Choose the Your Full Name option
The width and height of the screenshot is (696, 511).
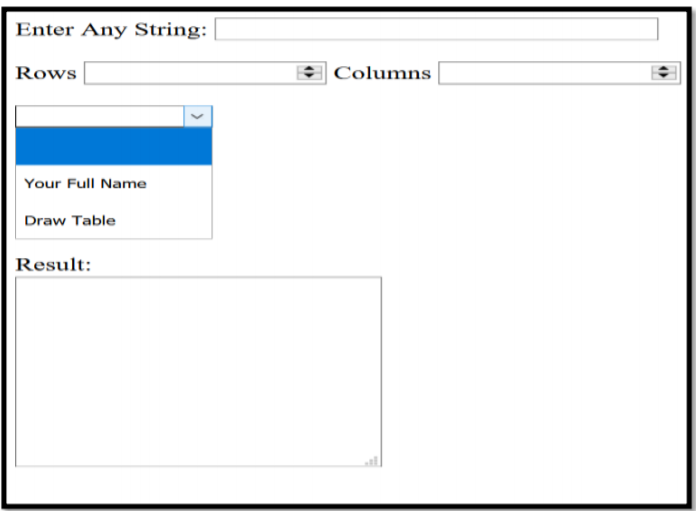[x=114, y=183]
